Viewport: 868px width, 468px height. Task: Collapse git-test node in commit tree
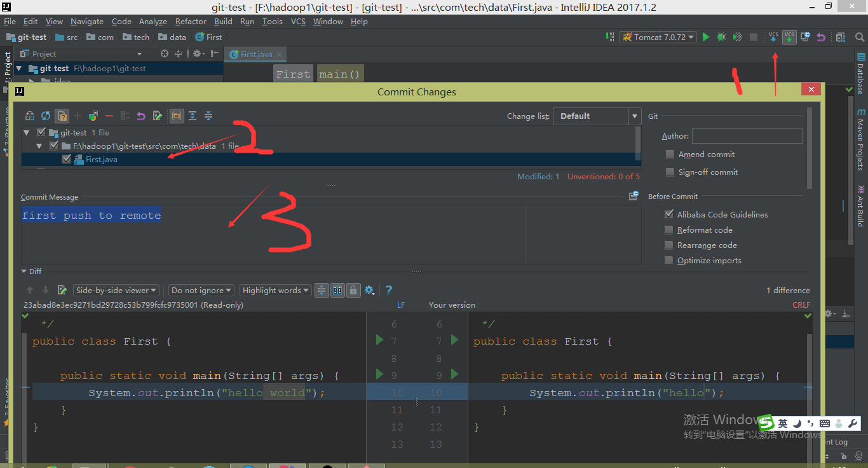[27, 133]
